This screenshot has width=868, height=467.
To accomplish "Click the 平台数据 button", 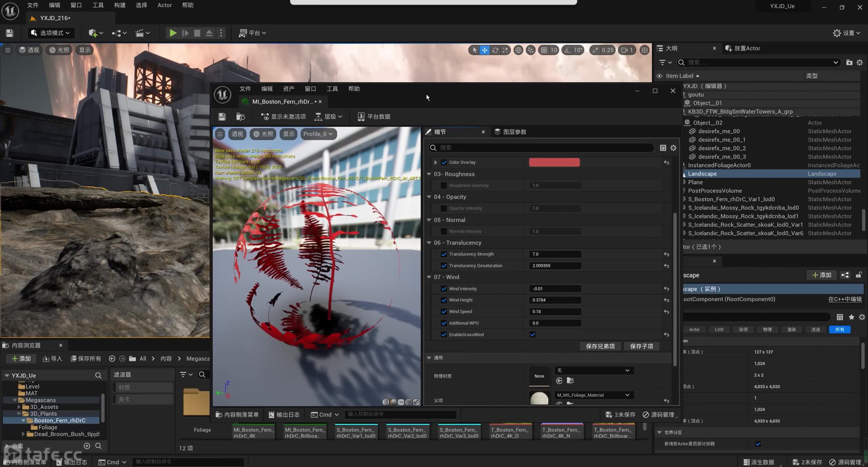I will 374,117.
